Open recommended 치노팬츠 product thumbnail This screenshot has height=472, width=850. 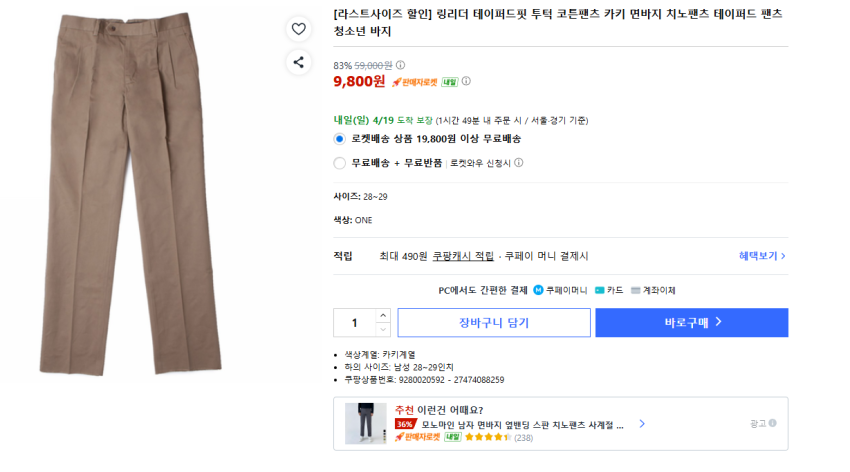click(365, 423)
